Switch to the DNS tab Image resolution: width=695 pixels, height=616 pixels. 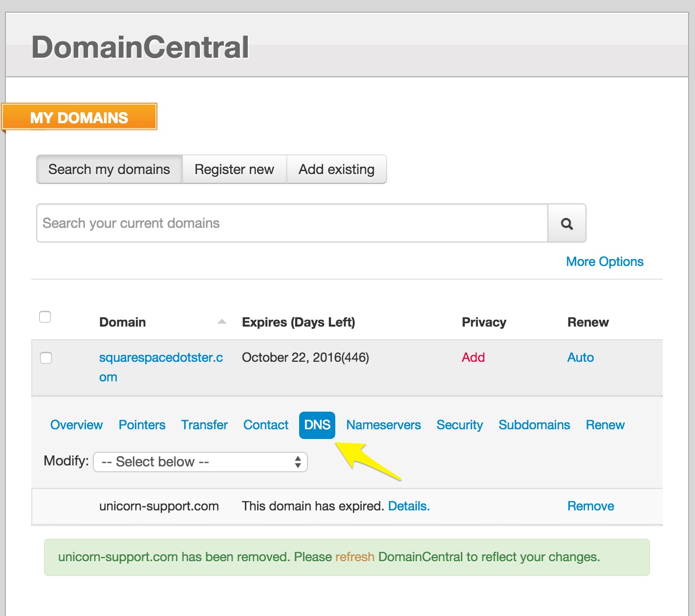point(317,425)
